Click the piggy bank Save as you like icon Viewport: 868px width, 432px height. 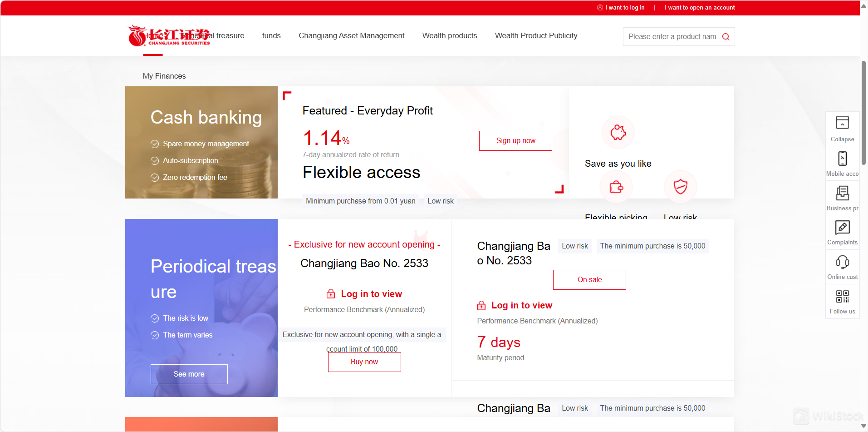[618, 133]
